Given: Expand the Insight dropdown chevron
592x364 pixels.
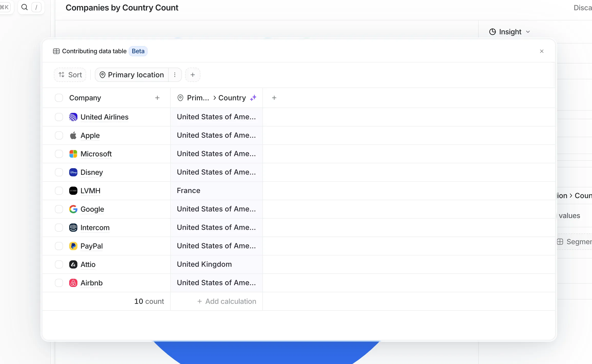Looking at the screenshot, I should (528, 32).
